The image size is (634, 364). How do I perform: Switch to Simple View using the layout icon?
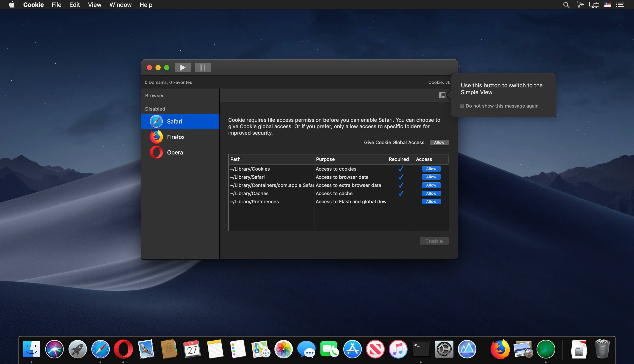[442, 95]
